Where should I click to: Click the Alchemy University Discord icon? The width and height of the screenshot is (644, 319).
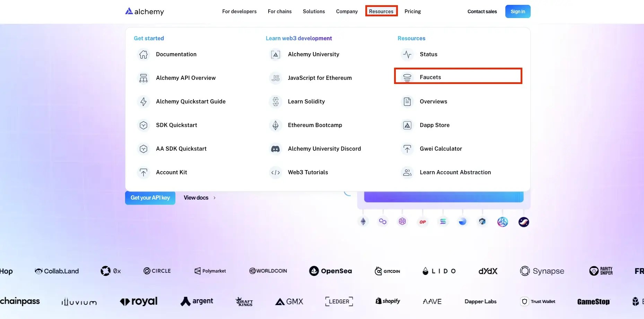pyautogui.click(x=275, y=149)
